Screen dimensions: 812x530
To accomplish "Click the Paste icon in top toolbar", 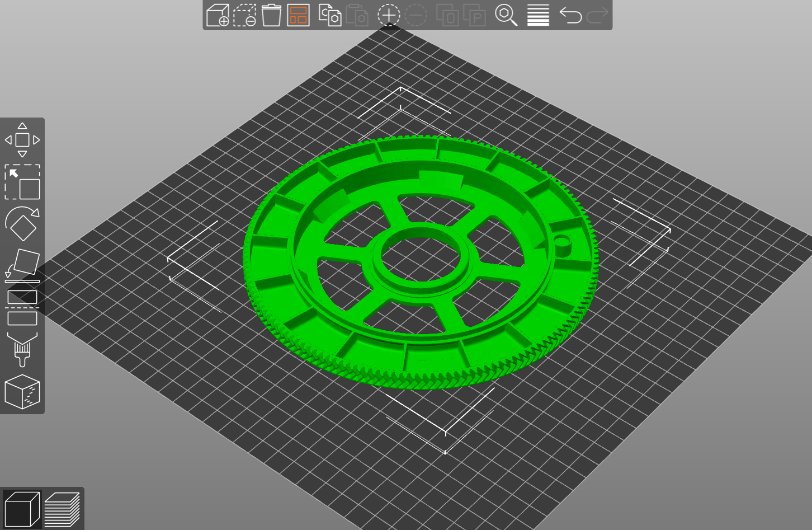I will click(357, 15).
